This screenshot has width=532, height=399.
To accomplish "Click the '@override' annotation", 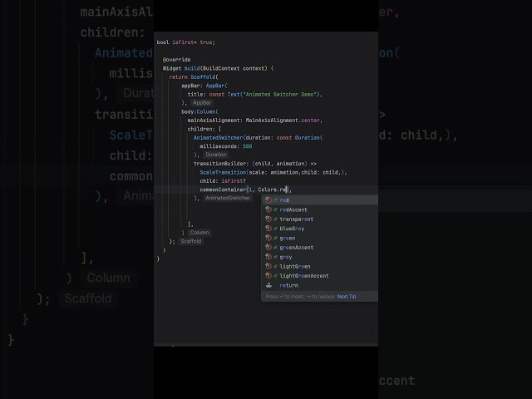I will click(176, 60).
